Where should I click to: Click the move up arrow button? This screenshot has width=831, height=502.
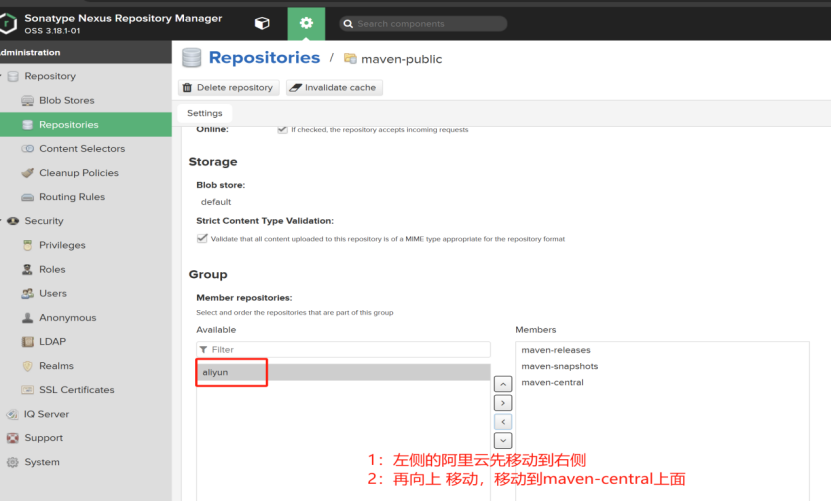pos(503,384)
